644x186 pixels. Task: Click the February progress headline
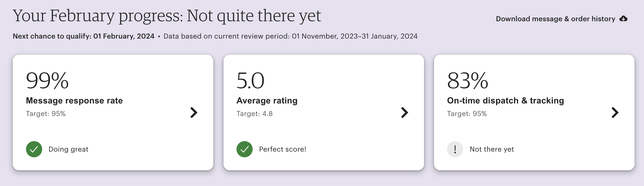click(x=167, y=16)
